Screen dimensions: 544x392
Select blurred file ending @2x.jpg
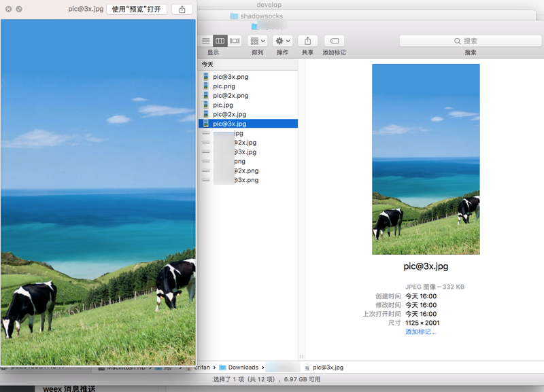(x=248, y=143)
